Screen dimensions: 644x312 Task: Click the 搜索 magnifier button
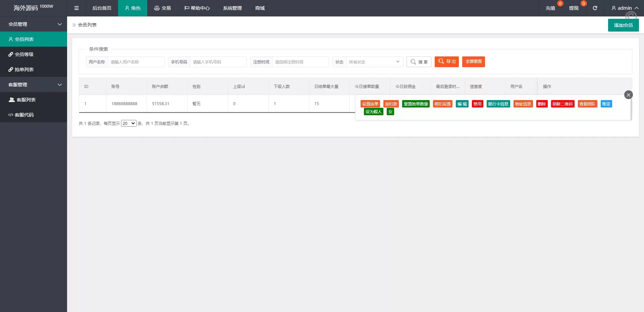click(419, 62)
